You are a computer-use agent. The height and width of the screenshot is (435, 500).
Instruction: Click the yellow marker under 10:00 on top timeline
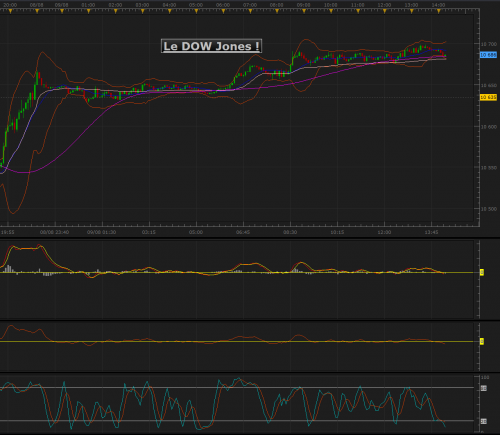331,11
